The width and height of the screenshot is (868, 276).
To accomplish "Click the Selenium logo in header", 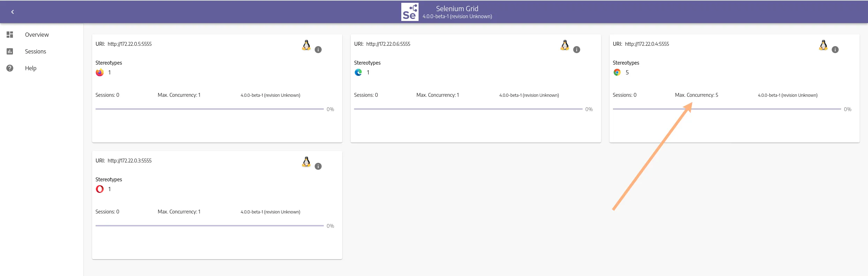I will [410, 12].
